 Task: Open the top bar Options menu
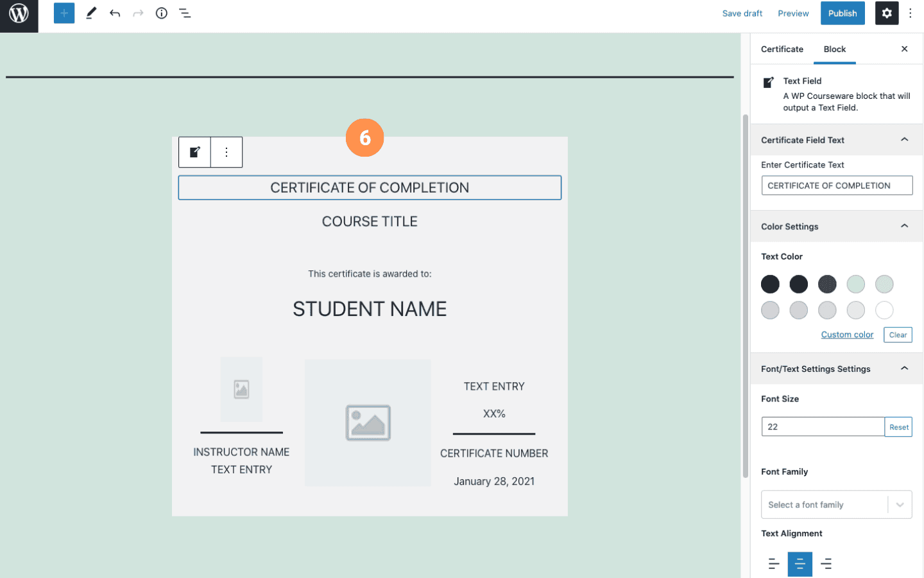tap(910, 13)
